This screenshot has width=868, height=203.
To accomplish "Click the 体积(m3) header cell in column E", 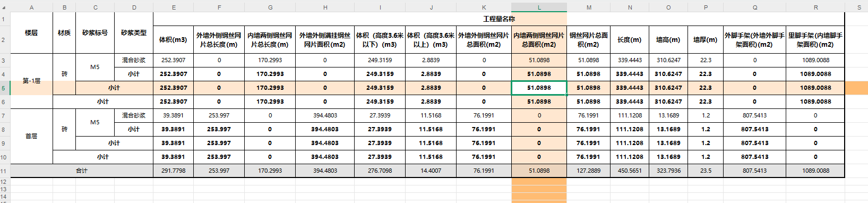I will click(x=174, y=40).
